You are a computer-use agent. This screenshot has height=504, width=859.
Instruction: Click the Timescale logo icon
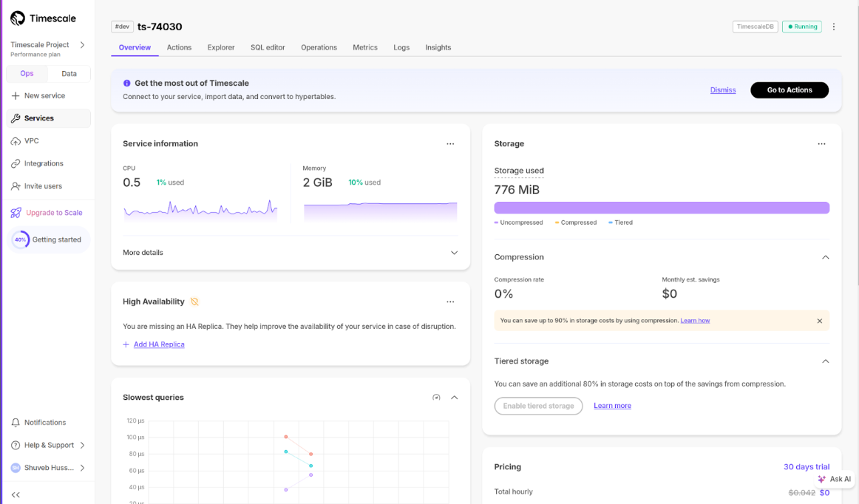coord(18,18)
